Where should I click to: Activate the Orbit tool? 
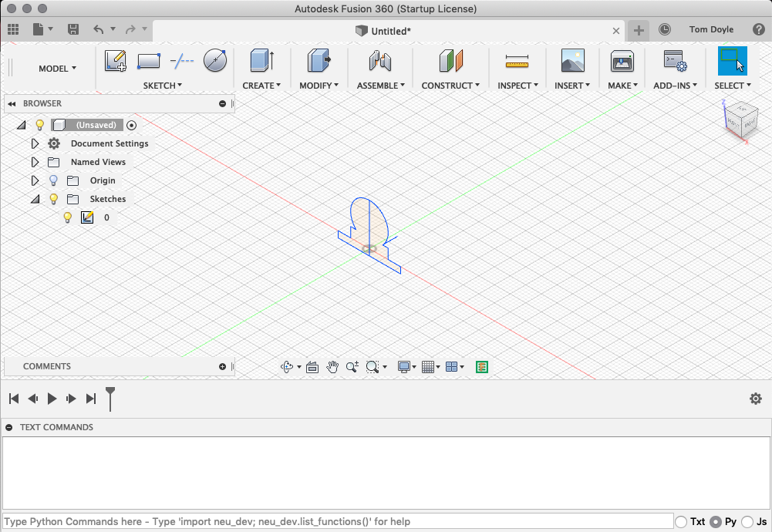point(288,367)
